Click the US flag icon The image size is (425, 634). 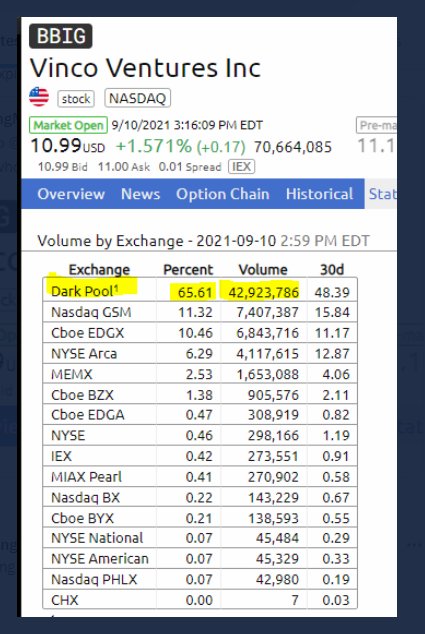(x=39, y=97)
